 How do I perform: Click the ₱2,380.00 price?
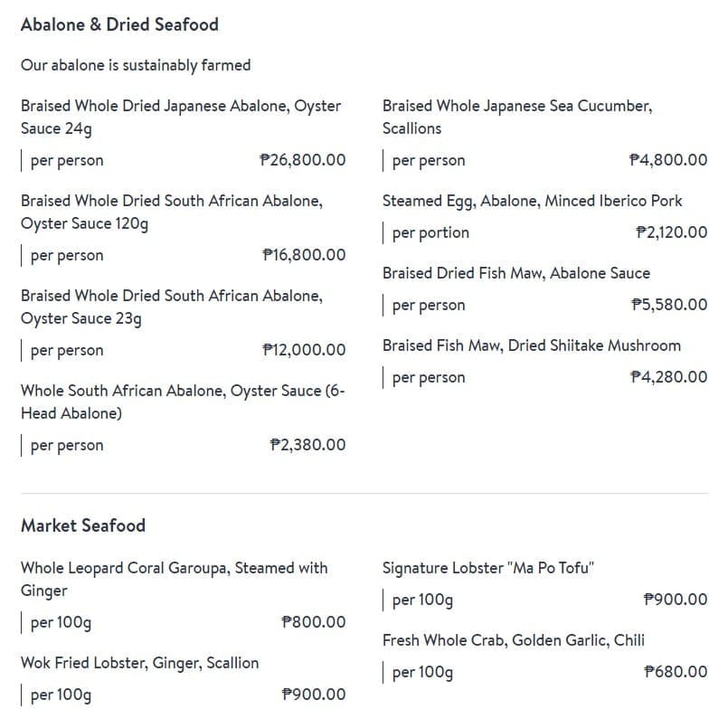pyautogui.click(x=307, y=445)
